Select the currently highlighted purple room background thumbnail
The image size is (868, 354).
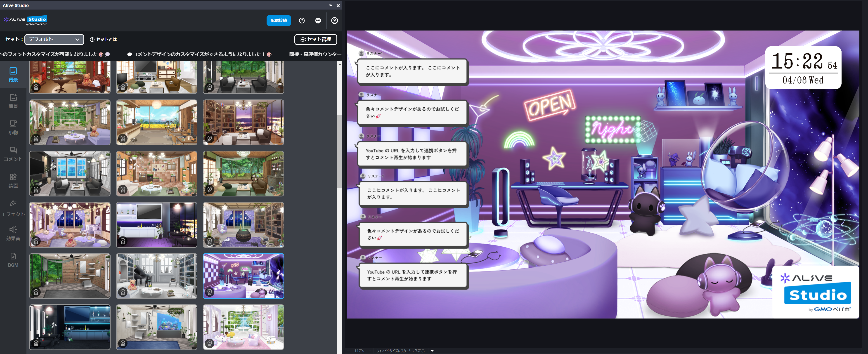pos(243,276)
